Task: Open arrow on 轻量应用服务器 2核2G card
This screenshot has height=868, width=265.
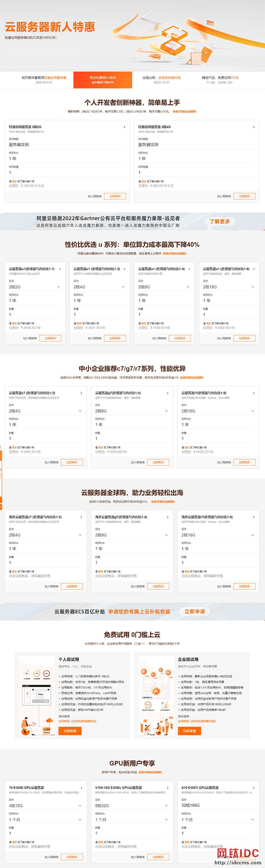Action: click(125, 127)
